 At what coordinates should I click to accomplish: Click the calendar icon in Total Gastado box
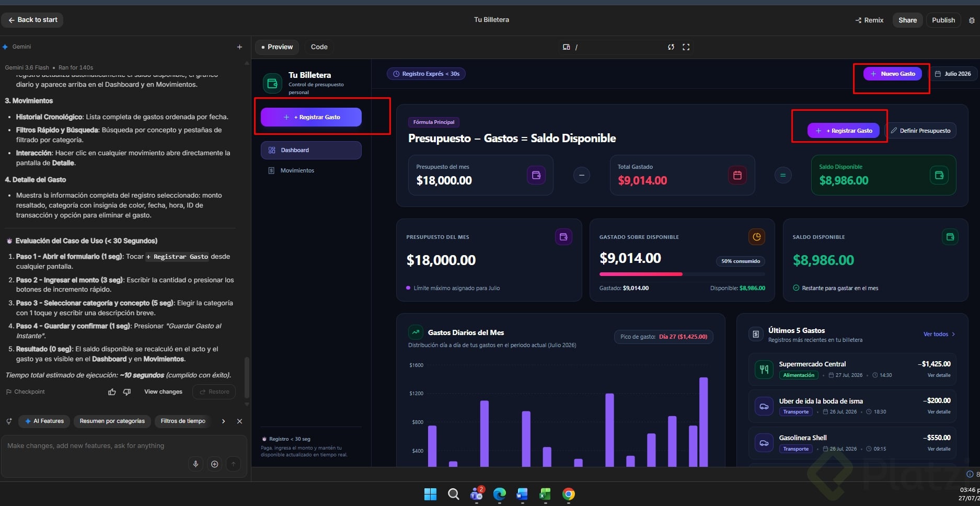(x=737, y=175)
